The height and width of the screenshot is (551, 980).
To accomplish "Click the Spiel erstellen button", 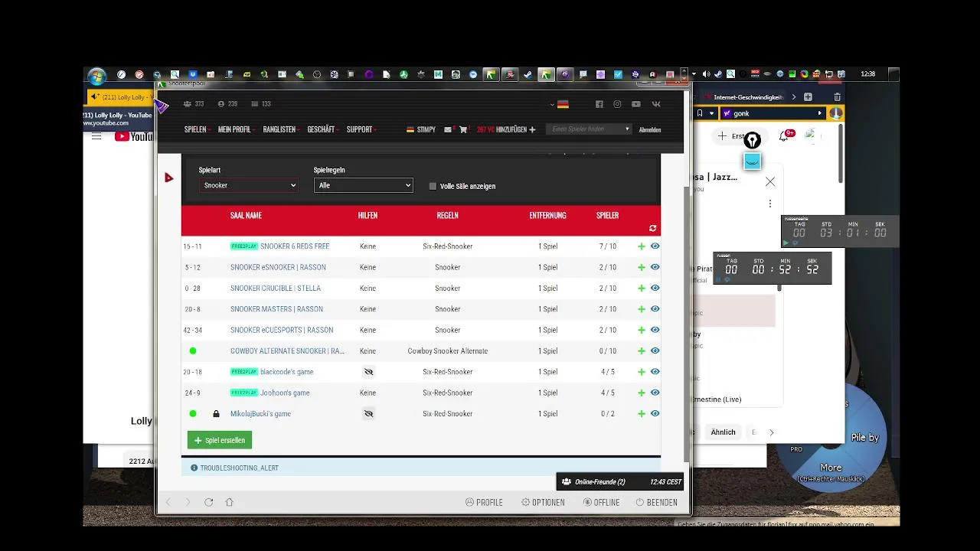I will tap(220, 440).
